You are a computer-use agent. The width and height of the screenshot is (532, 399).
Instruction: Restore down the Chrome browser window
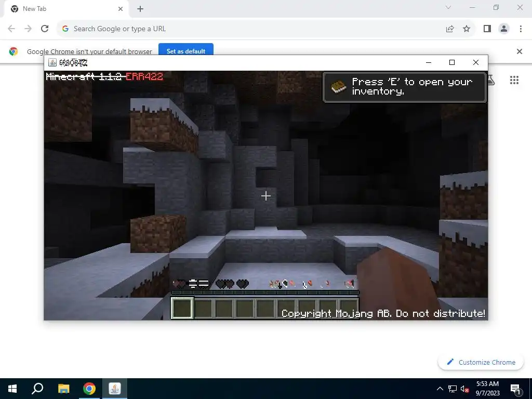click(496, 7)
